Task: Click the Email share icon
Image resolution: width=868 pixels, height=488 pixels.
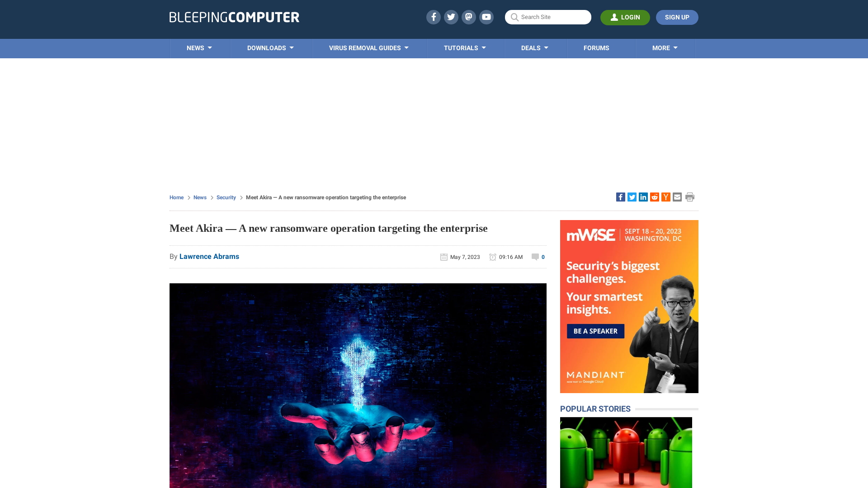Action: click(x=677, y=197)
